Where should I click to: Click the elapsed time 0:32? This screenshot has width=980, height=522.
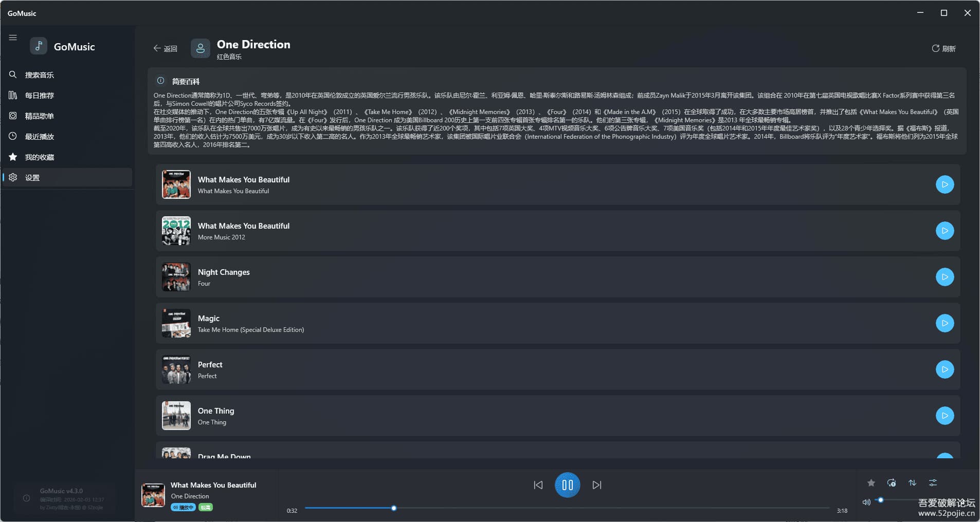[292, 511]
